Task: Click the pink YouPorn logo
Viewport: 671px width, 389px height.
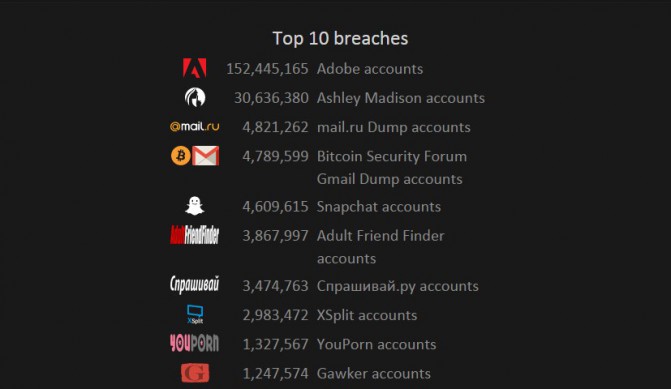Action: pyautogui.click(x=195, y=343)
